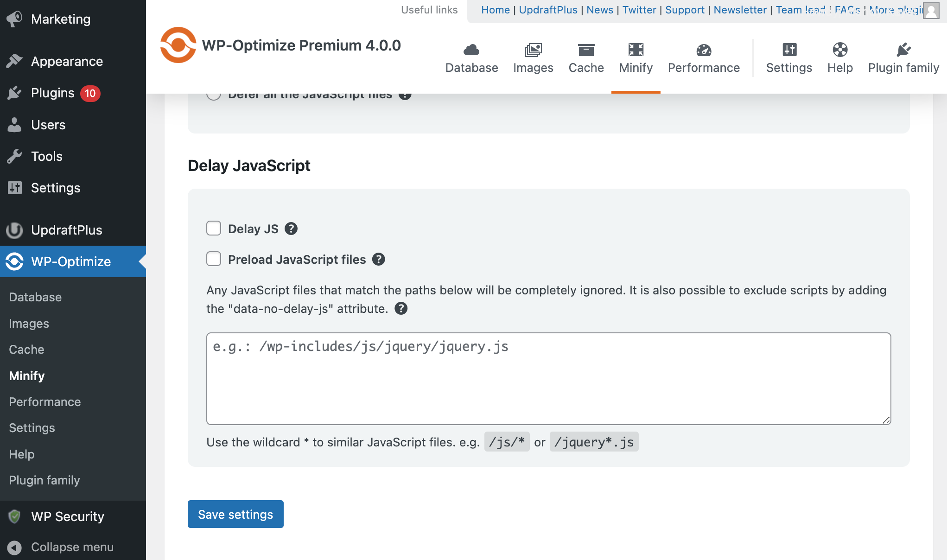
Task: Go to Plugin family submenu item
Action: (44, 480)
